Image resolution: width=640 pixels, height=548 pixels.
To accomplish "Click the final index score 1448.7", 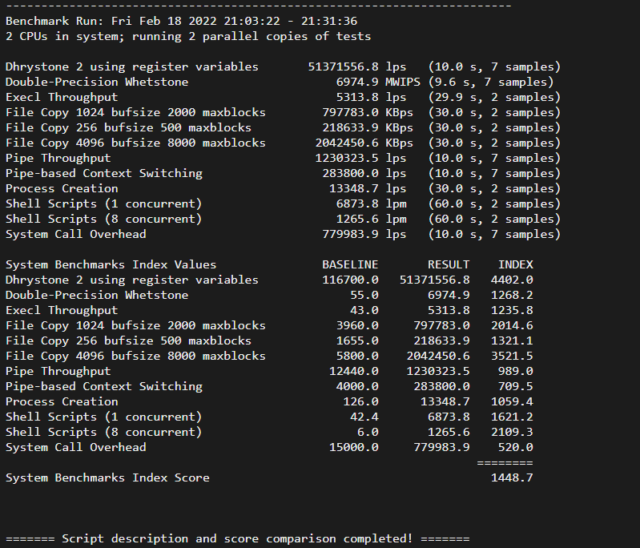I will point(512,478).
